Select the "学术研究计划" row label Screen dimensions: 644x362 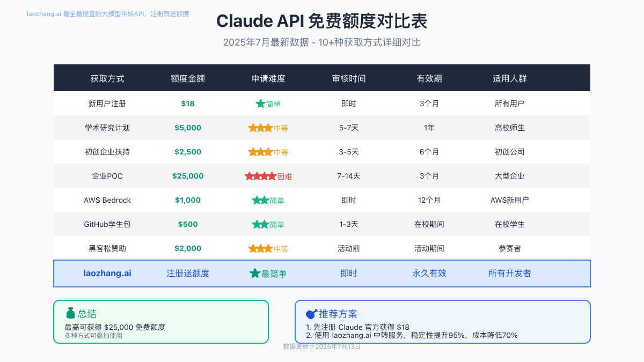click(x=107, y=128)
